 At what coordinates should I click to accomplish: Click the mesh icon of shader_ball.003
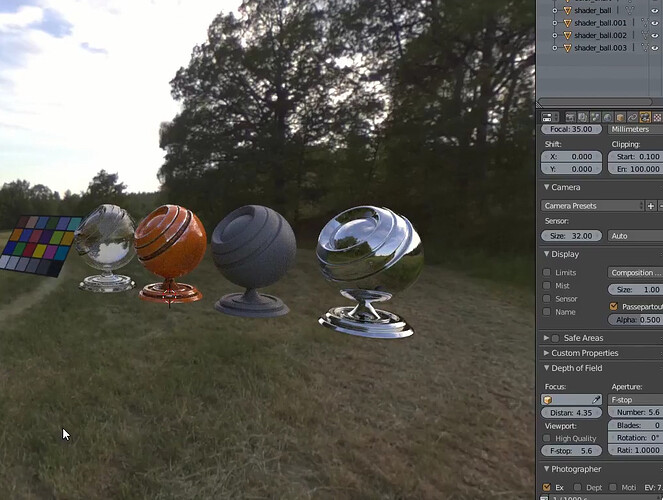pos(567,48)
